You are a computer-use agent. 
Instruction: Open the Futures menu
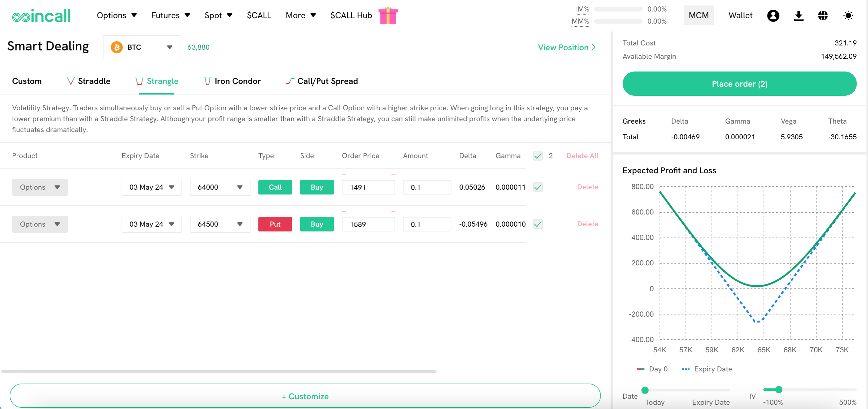pyautogui.click(x=171, y=15)
